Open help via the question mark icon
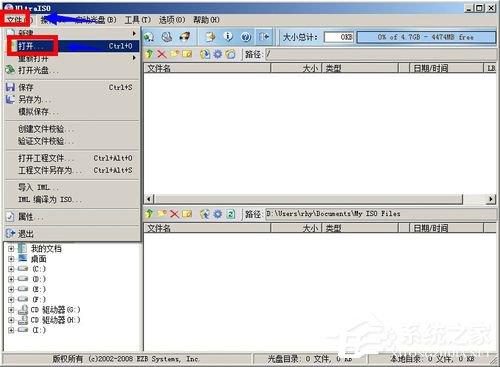The height and width of the screenshot is (367, 500). pos(246,37)
